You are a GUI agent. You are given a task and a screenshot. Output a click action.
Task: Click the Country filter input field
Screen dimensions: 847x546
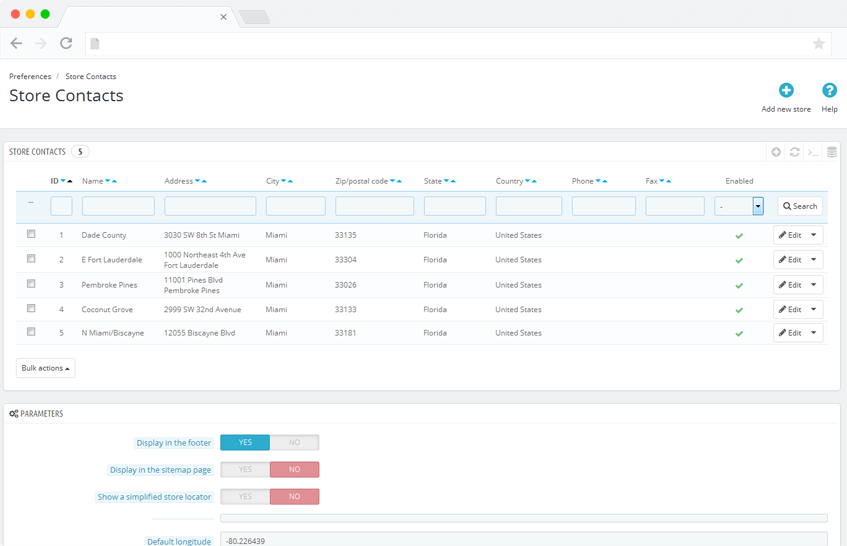pyautogui.click(x=529, y=206)
